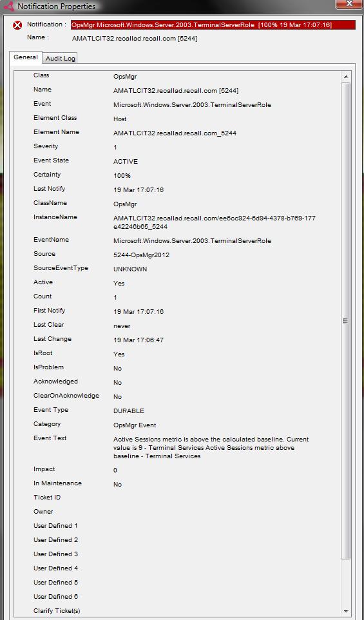The height and width of the screenshot is (620, 364).
Task: Click the Category value OpsMgr Event
Action: 135,425
